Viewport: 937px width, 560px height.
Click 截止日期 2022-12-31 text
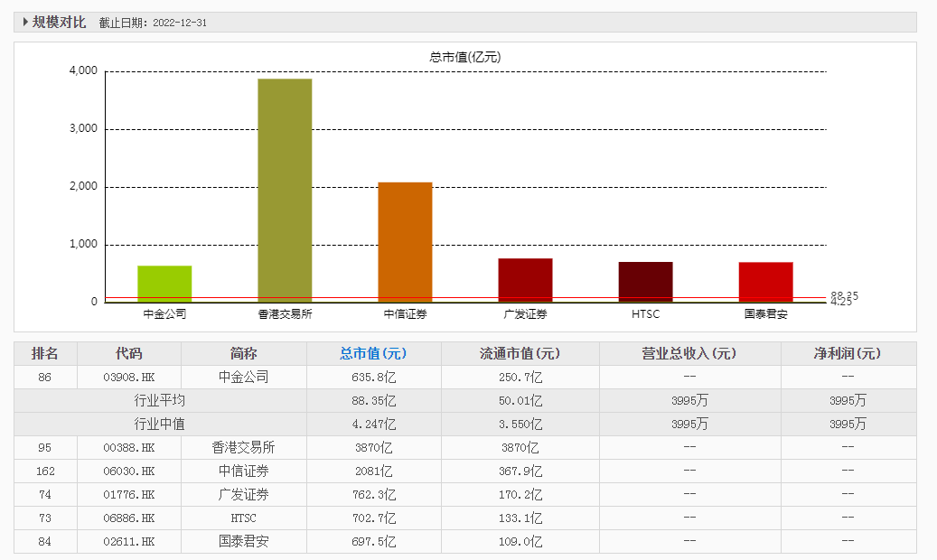pos(153,23)
